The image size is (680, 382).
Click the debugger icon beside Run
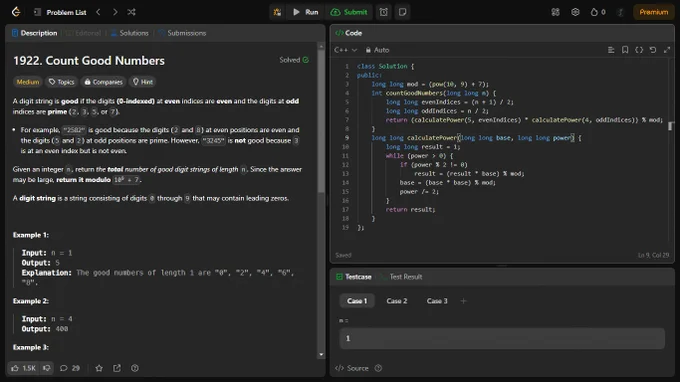click(277, 12)
